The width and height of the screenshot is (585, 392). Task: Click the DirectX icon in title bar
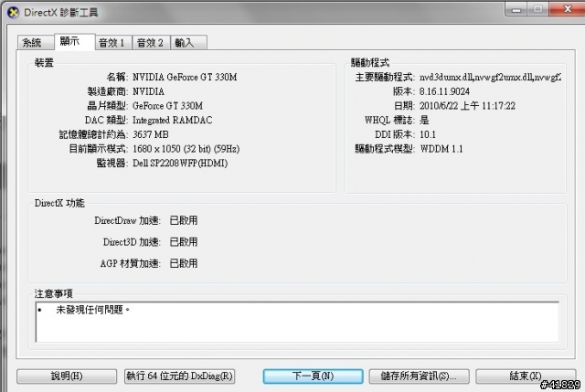[x=13, y=12]
